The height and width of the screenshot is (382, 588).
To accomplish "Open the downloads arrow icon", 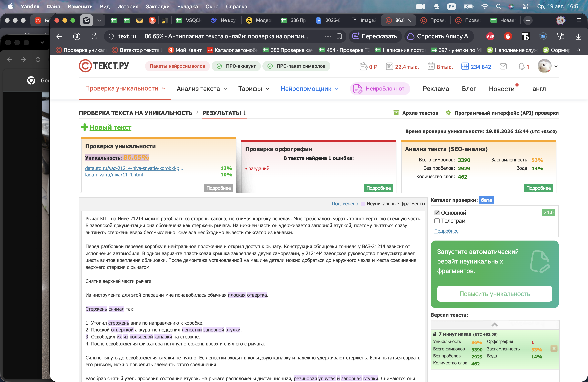I will (x=578, y=37).
